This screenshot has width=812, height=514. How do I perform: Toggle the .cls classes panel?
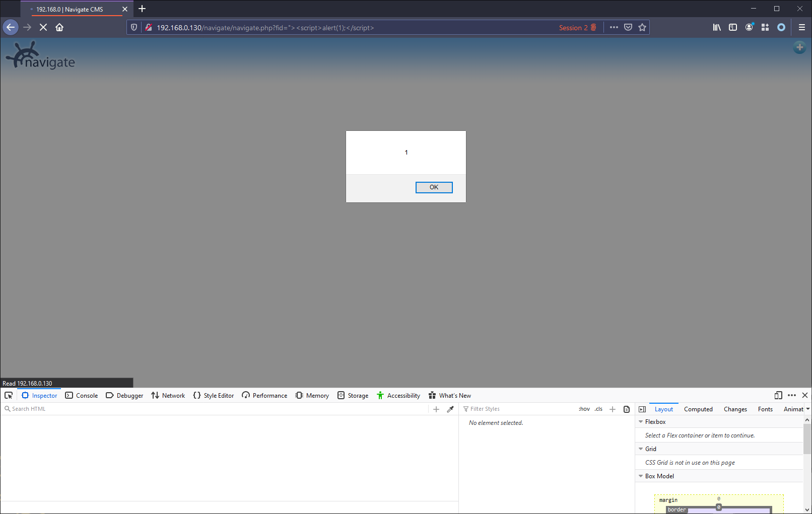(598, 409)
